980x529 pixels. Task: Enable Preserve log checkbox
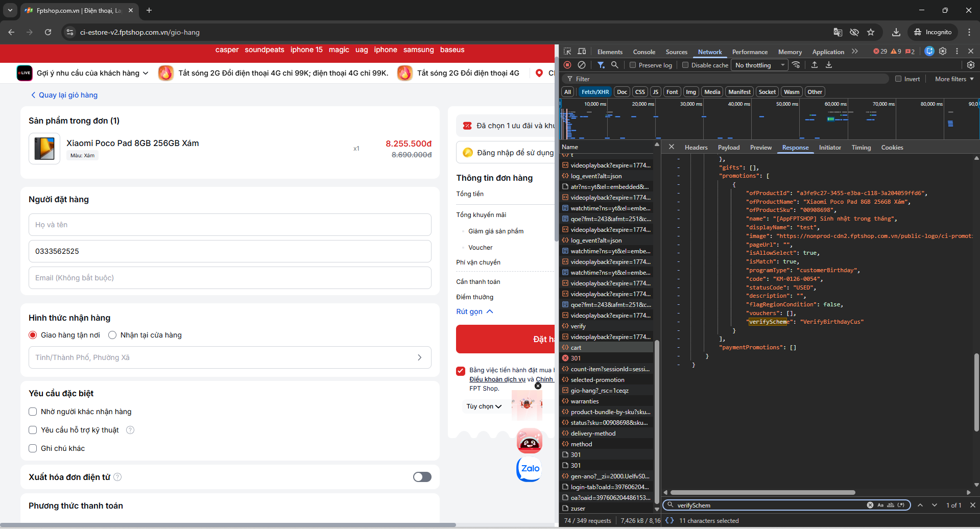[633, 65]
